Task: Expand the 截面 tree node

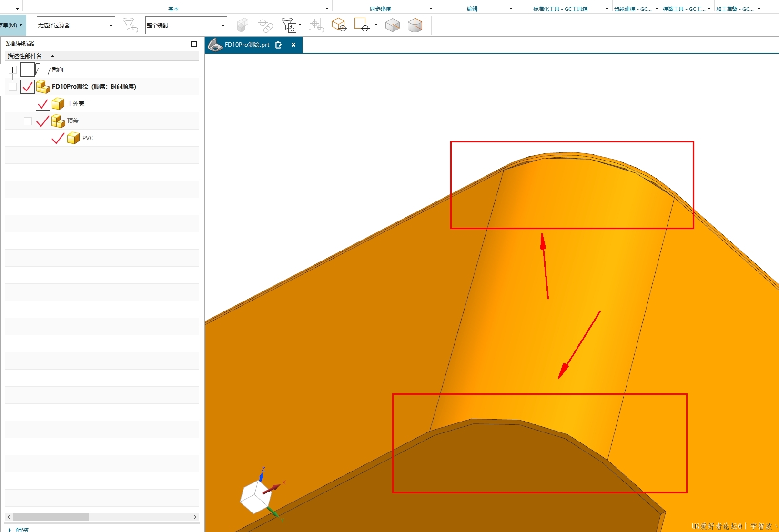Action: coord(12,70)
